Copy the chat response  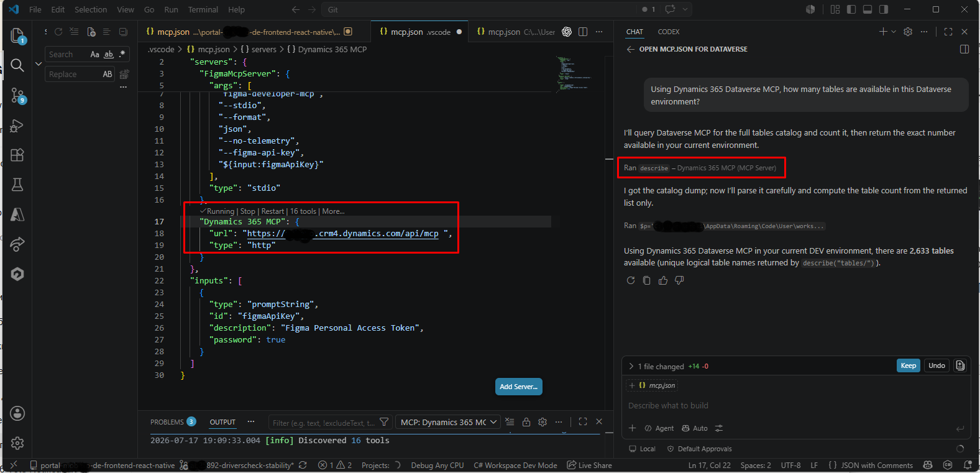[x=647, y=280]
